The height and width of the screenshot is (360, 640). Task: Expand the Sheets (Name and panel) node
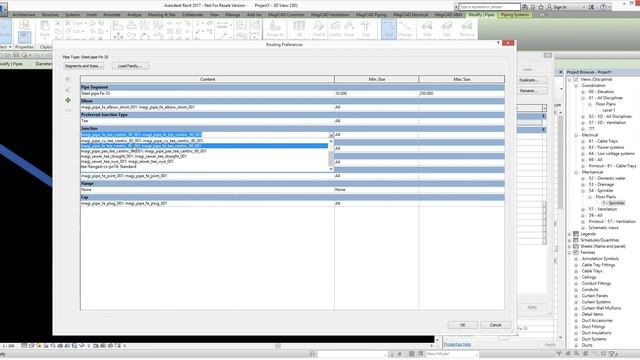[x=570, y=247]
